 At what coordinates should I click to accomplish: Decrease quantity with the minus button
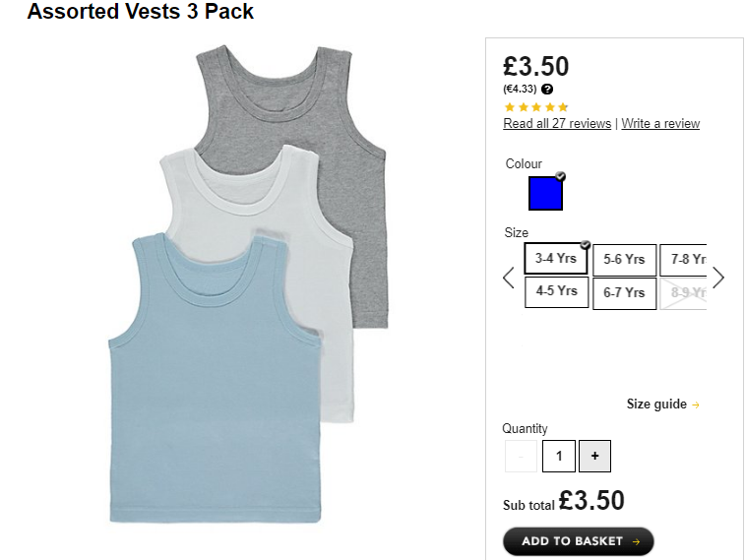[521, 456]
